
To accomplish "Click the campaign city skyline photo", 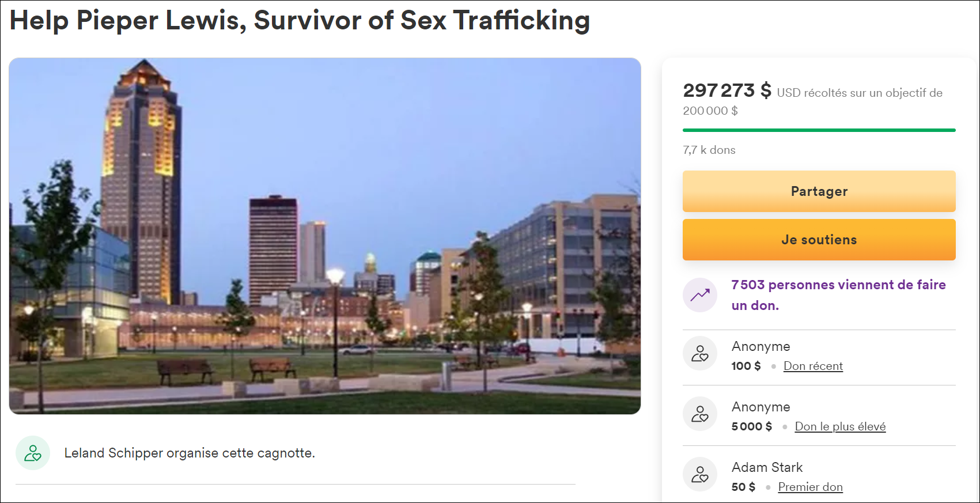I will (325, 236).
